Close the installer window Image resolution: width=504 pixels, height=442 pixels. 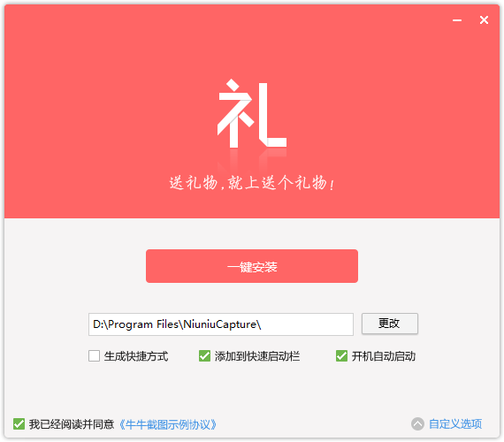click(x=484, y=20)
